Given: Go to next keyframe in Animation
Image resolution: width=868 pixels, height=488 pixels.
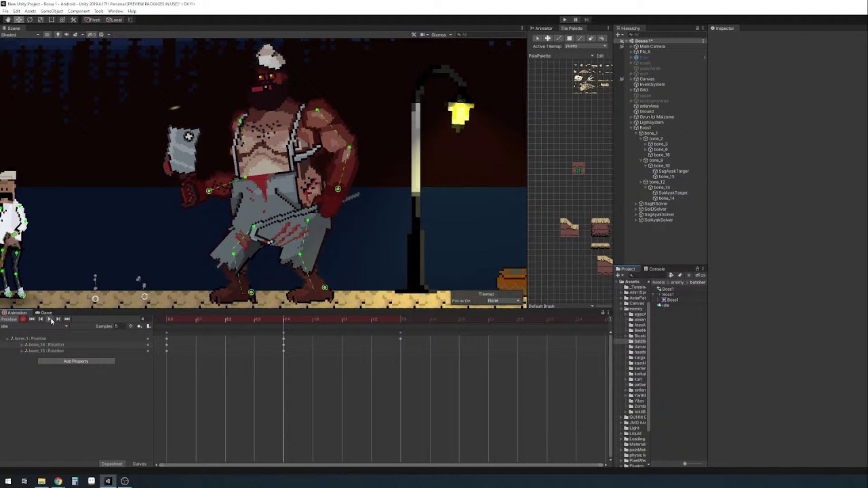Looking at the screenshot, I should 58,319.
